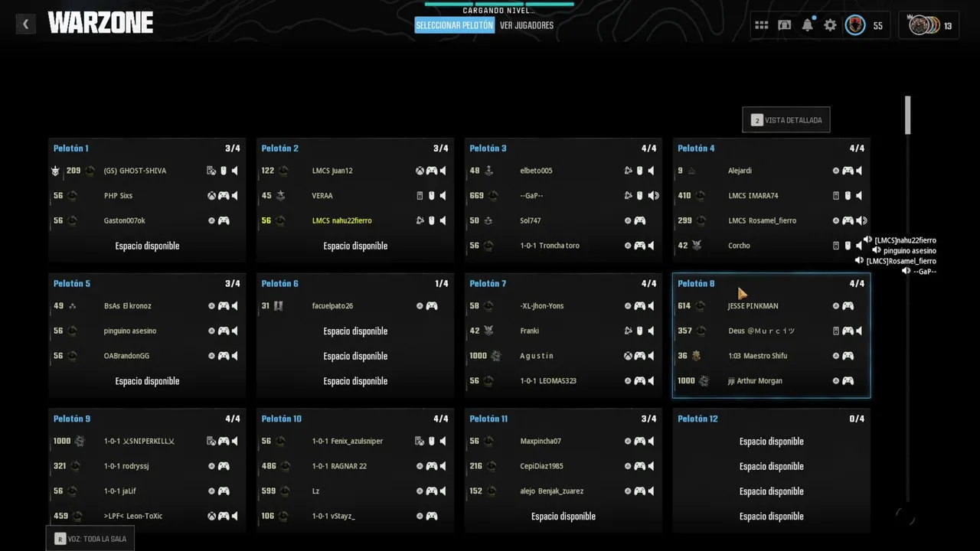Mute speaker icon for LMCS Juan12
This screenshot has height=551, width=980.
click(443, 171)
